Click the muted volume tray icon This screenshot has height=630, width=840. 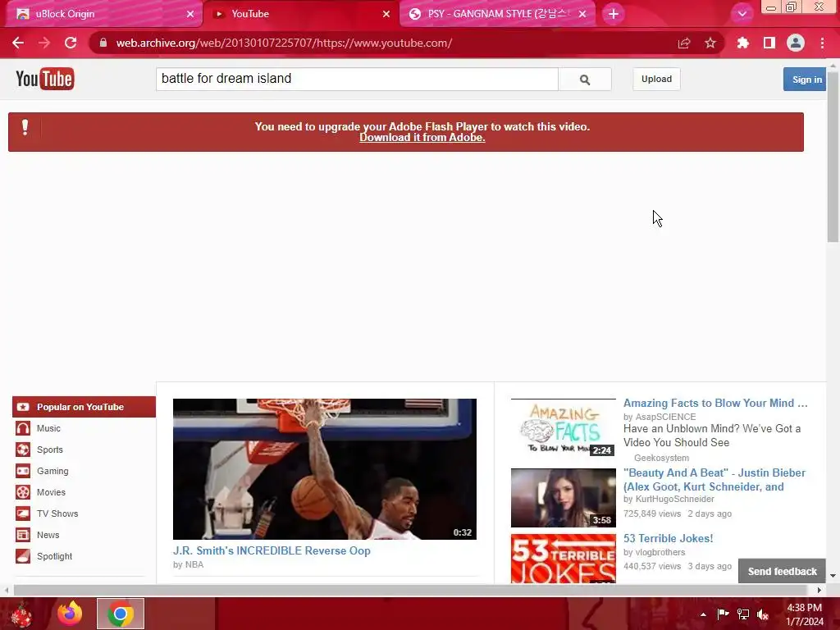coord(763,614)
